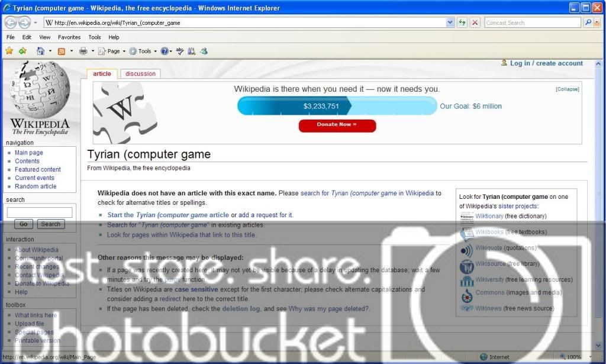Open the Help icon dropdown arrow

point(171,51)
